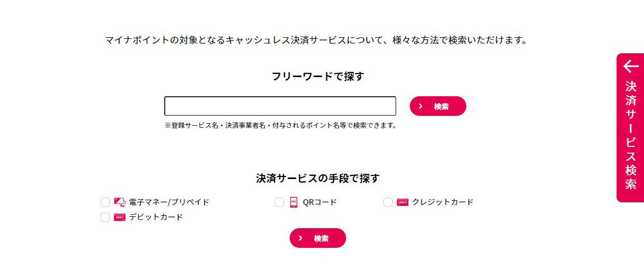Toggle the デビットカード checkbox

tap(105, 217)
